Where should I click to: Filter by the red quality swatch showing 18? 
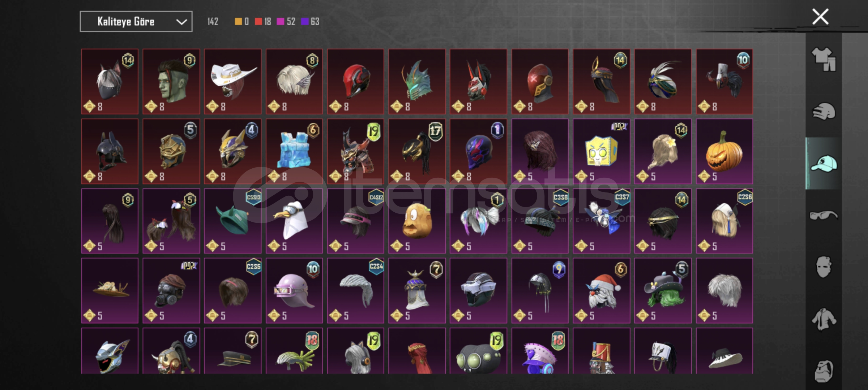coord(263,22)
